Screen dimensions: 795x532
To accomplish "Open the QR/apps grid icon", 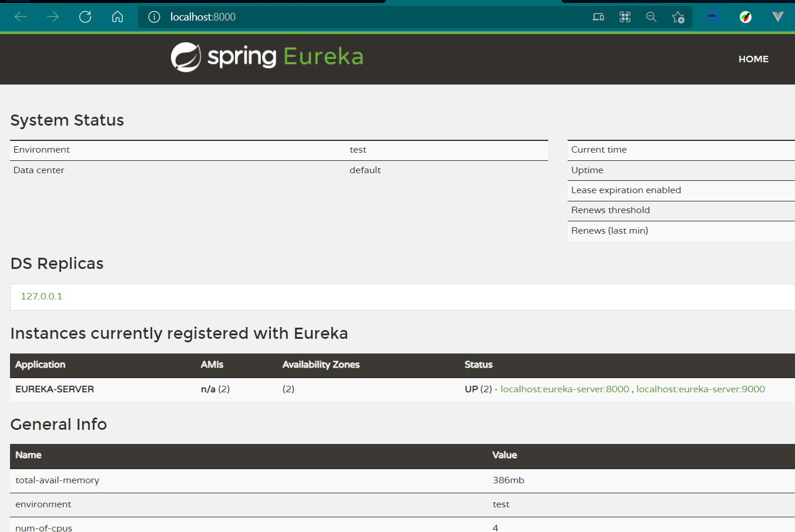I will pyautogui.click(x=625, y=17).
